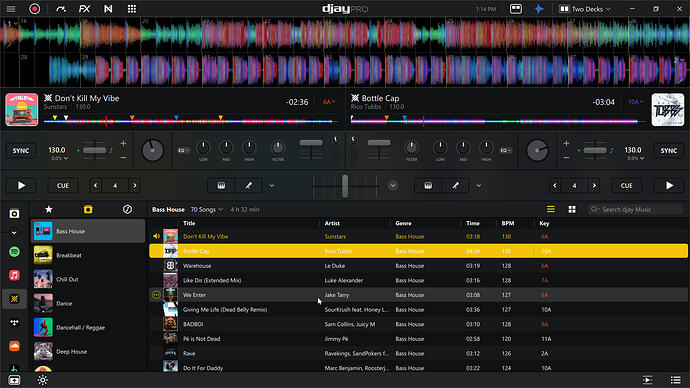
Task: Expand right deck tempo percent dropdown
Action: tap(635, 158)
